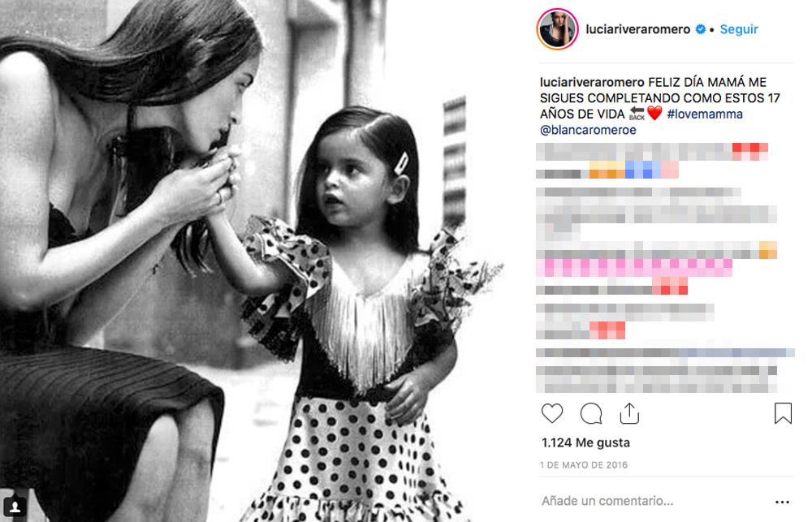Visit the @blancaromeroe mention
This screenshot has width=812, height=522.
588,130
